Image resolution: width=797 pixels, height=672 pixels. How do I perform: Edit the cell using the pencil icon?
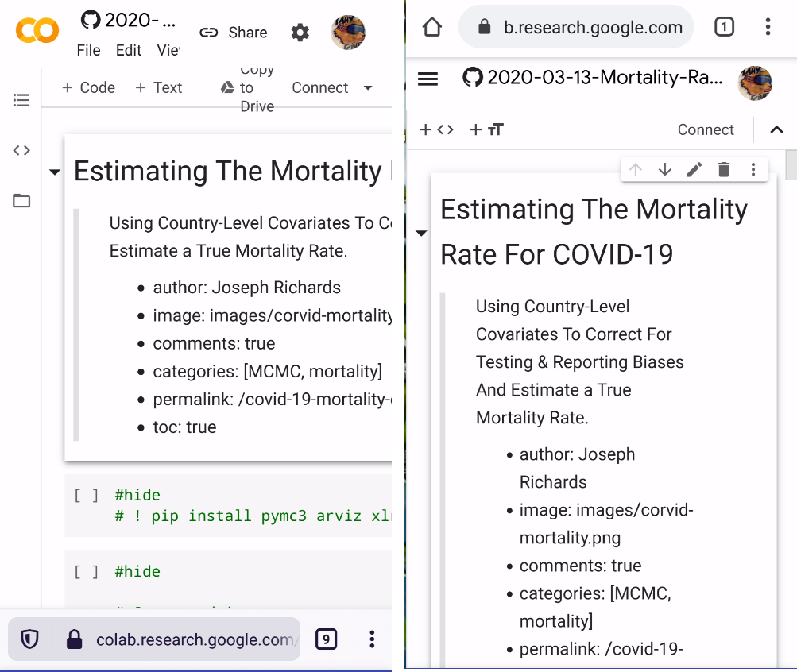[x=694, y=169]
